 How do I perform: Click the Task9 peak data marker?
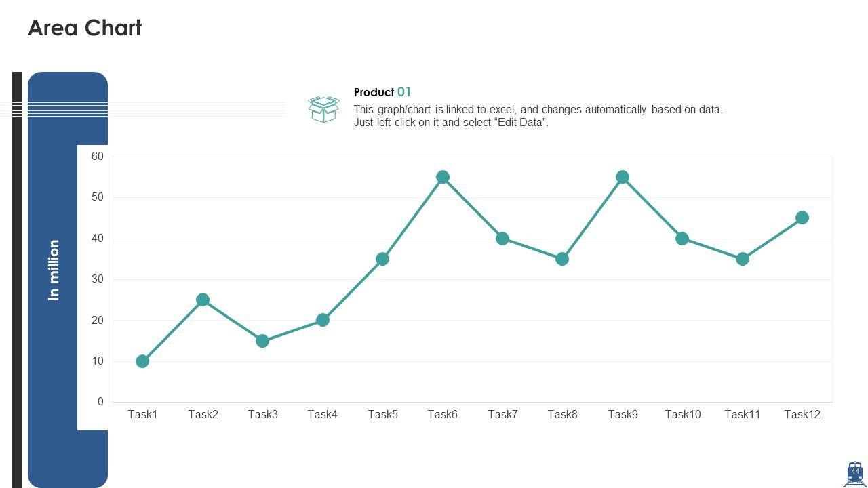tap(623, 177)
